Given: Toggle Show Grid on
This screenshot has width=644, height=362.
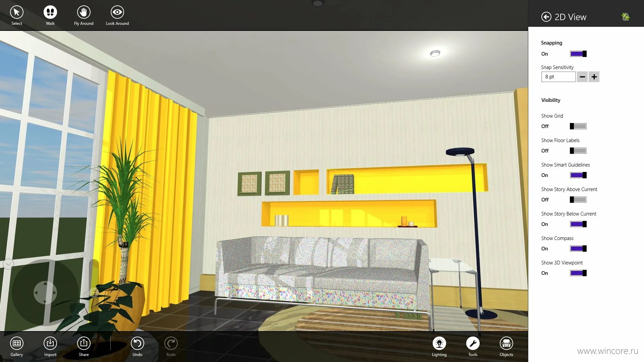Looking at the screenshot, I should (578, 126).
